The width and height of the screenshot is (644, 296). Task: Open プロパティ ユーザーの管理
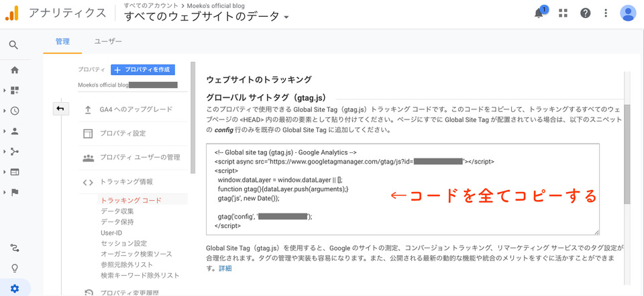click(x=140, y=158)
